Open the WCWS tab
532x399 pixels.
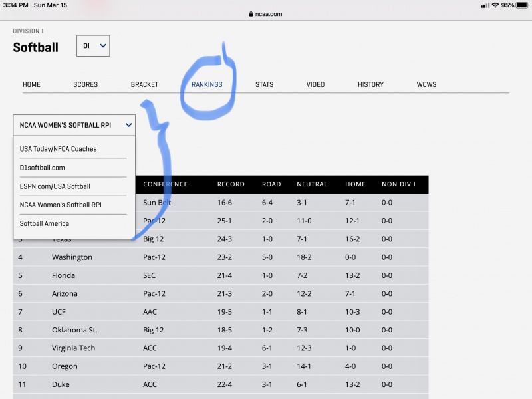pyautogui.click(x=426, y=84)
